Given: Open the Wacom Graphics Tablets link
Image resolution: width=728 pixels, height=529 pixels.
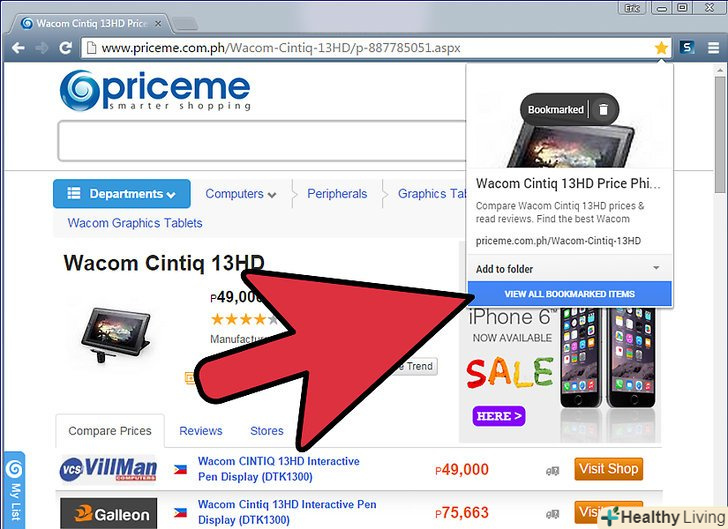Looking at the screenshot, I should point(135,223).
